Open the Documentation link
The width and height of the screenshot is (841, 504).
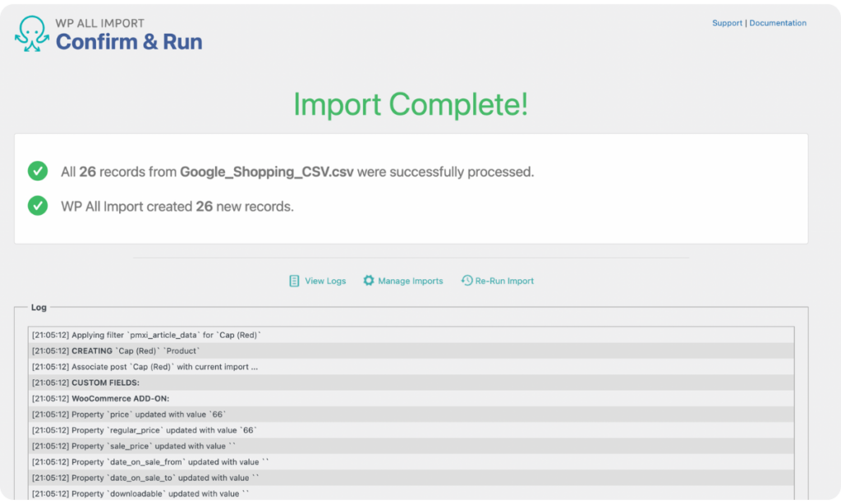pos(778,23)
